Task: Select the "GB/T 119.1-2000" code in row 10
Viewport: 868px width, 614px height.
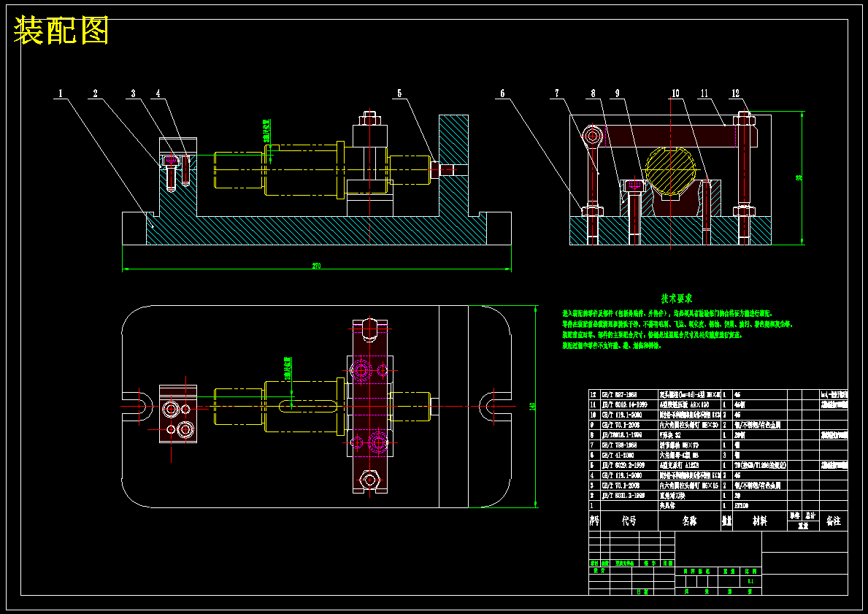Action: coord(622,415)
